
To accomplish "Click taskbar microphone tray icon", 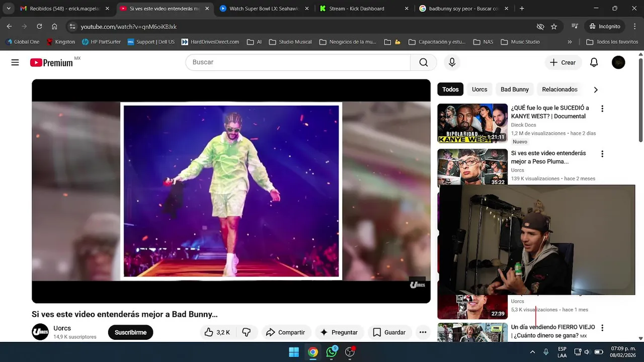I will click(546, 352).
